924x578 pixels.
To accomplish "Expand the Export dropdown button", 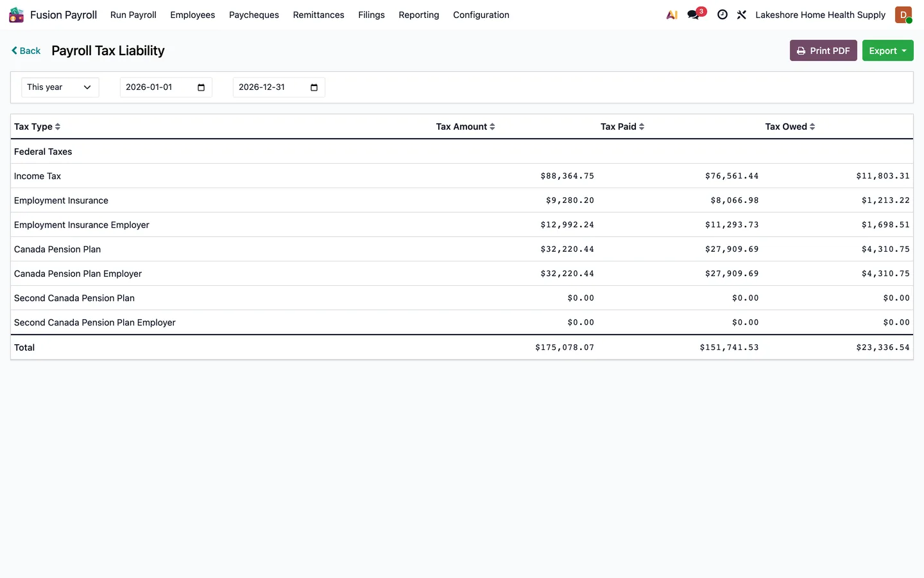I will tap(887, 51).
